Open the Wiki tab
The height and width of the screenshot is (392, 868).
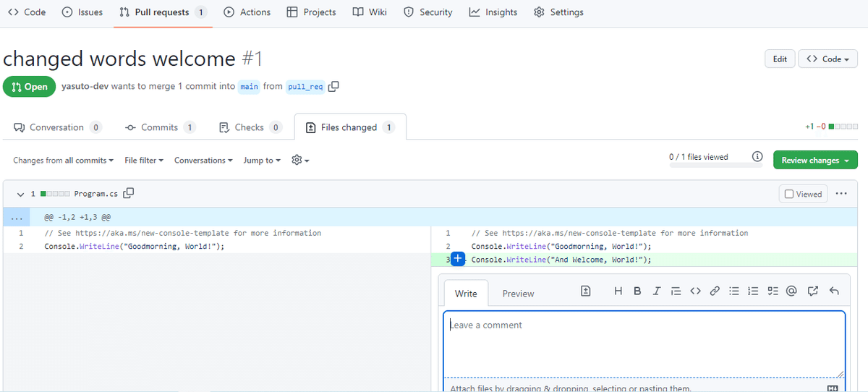coord(370,12)
